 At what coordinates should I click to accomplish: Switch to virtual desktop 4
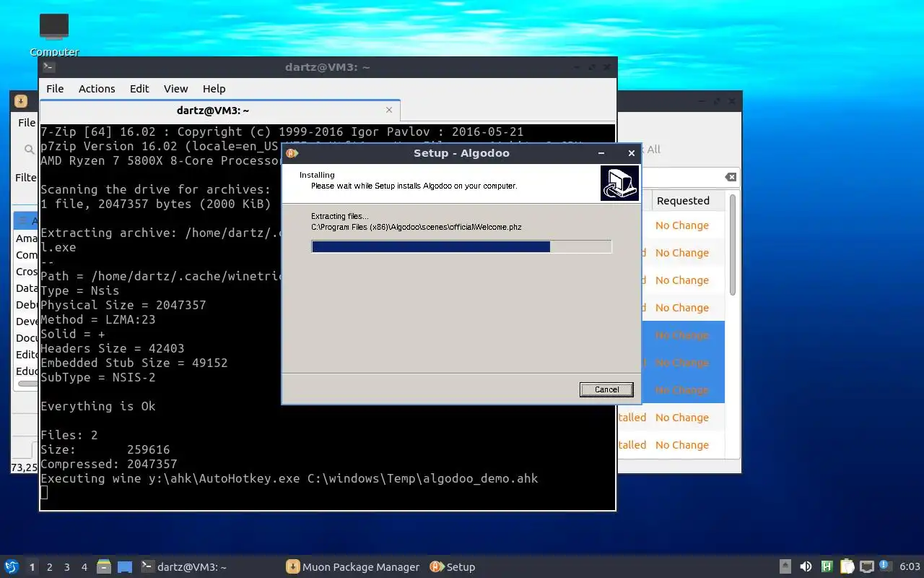point(84,567)
